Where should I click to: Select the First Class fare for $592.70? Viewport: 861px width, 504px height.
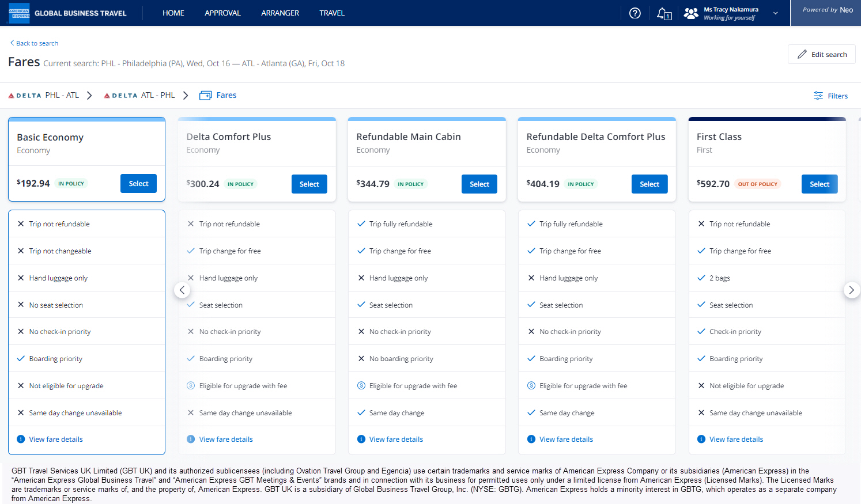point(820,184)
